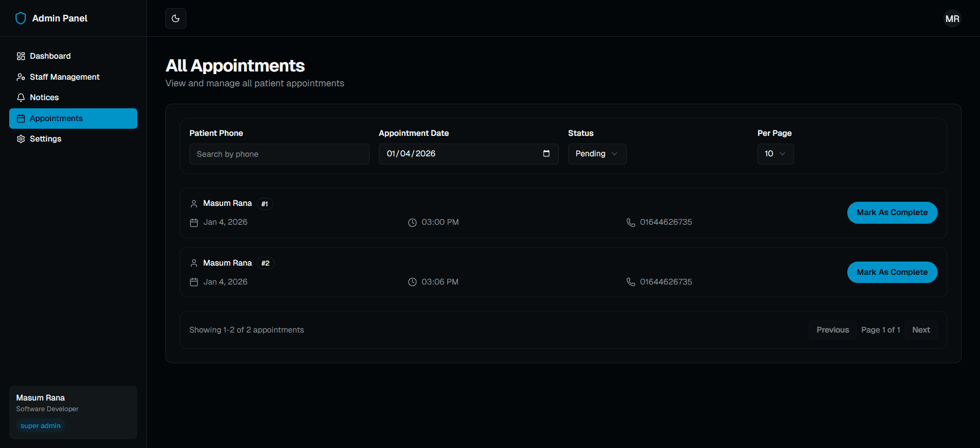Open Staff Management page
The height and width of the screenshot is (448, 980).
[64, 77]
